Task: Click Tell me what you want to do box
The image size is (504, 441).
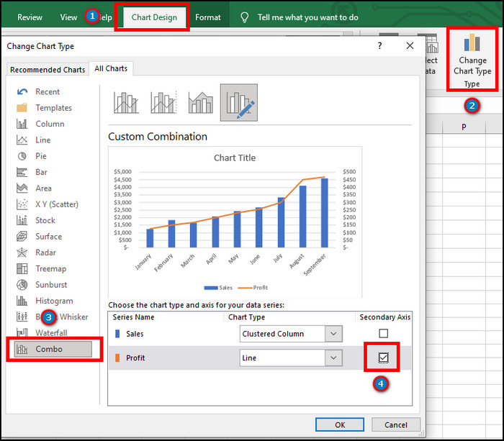Action: pyautogui.click(x=307, y=17)
